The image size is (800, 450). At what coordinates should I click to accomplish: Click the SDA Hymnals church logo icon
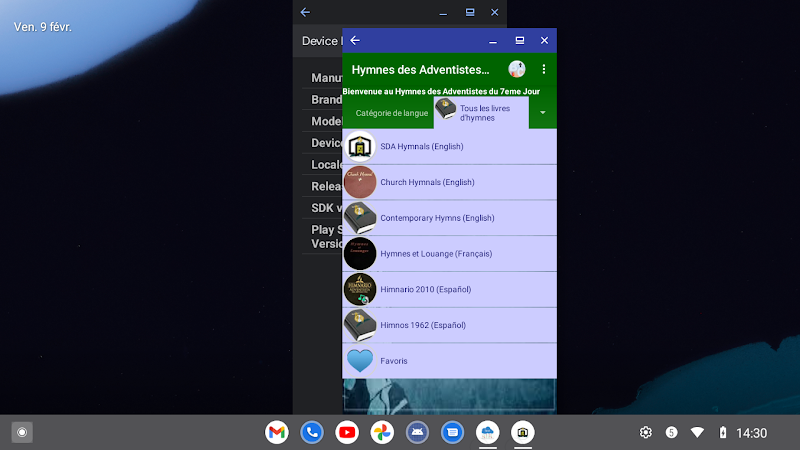(x=360, y=146)
